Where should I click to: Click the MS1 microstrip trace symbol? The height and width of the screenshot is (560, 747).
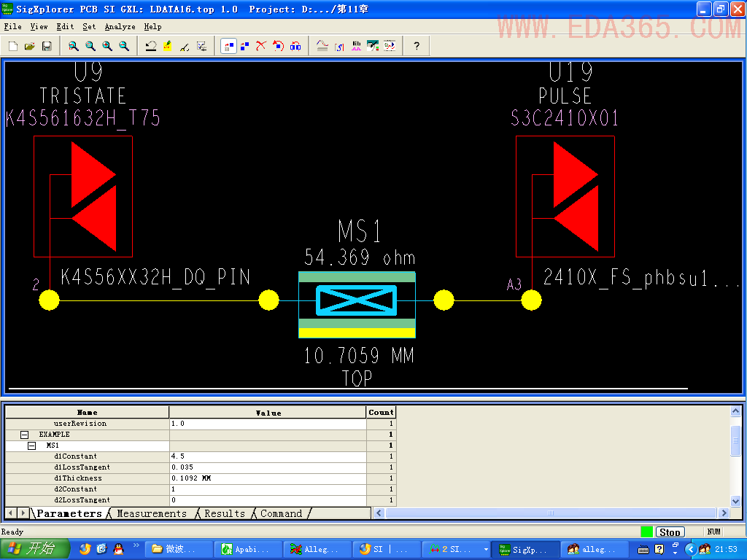pyautogui.click(x=357, y=300)
